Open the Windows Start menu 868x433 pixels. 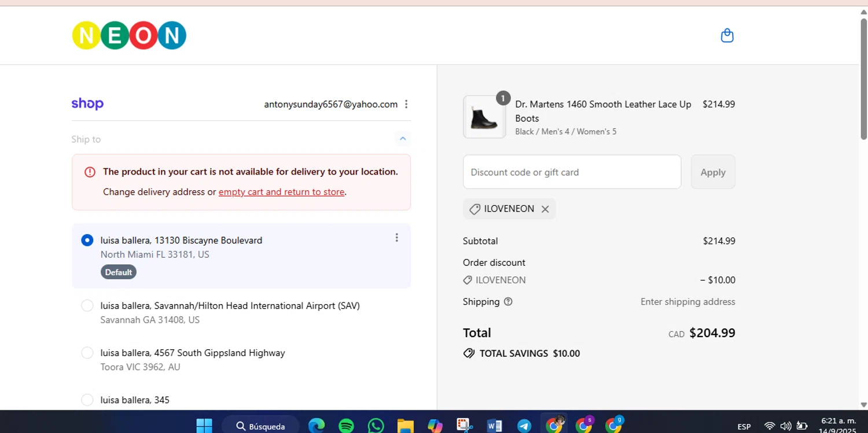click(204, 426)
